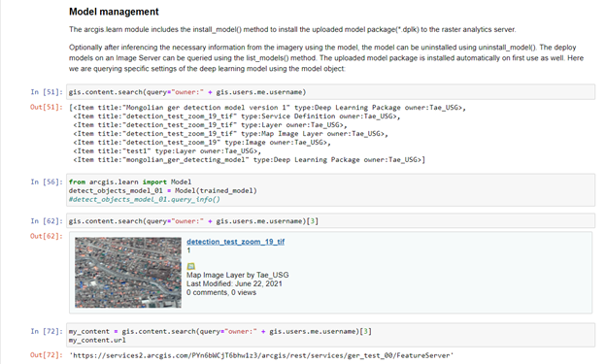Select code cell In [56] importing Model
This screenshot has height=364, width=606.
(x=330, y=190)
